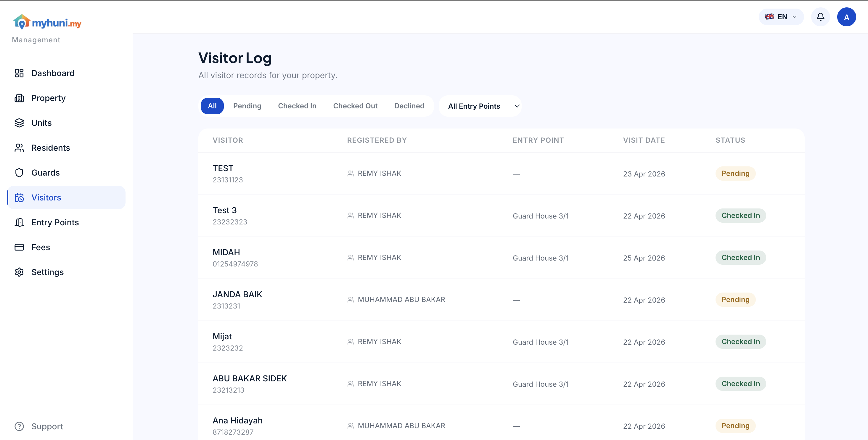868x440 pixels.
Task: Open Guards using the shield icon
Action: pos(19,173)
